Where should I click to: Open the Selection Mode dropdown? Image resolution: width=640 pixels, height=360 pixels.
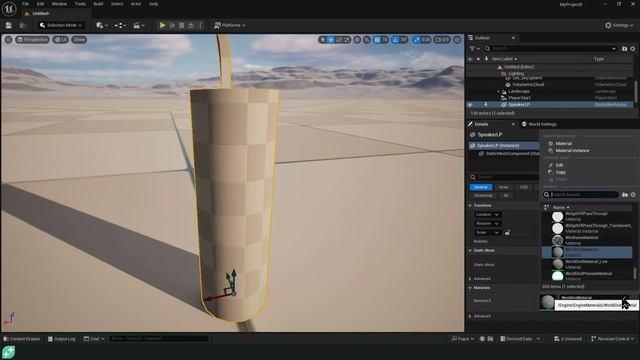(x=61, y=25)
